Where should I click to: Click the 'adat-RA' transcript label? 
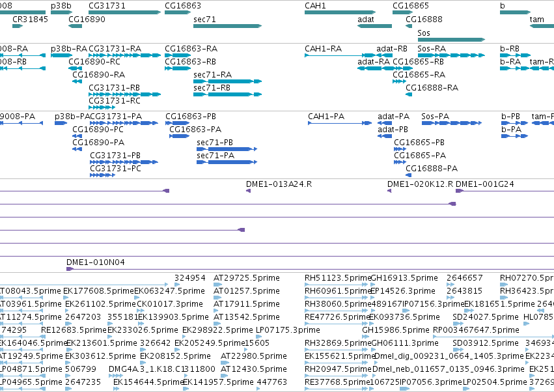tap(374, 62)
